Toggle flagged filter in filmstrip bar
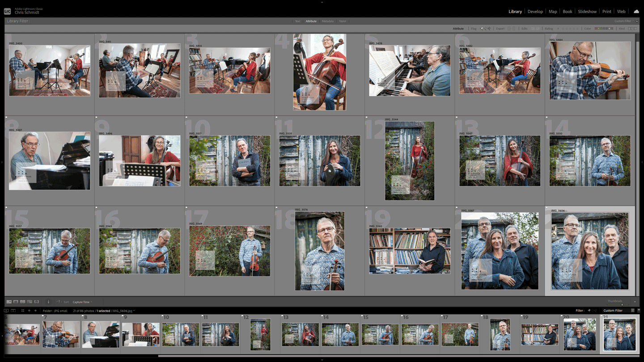The image size is (644, 362). point(589,311)
